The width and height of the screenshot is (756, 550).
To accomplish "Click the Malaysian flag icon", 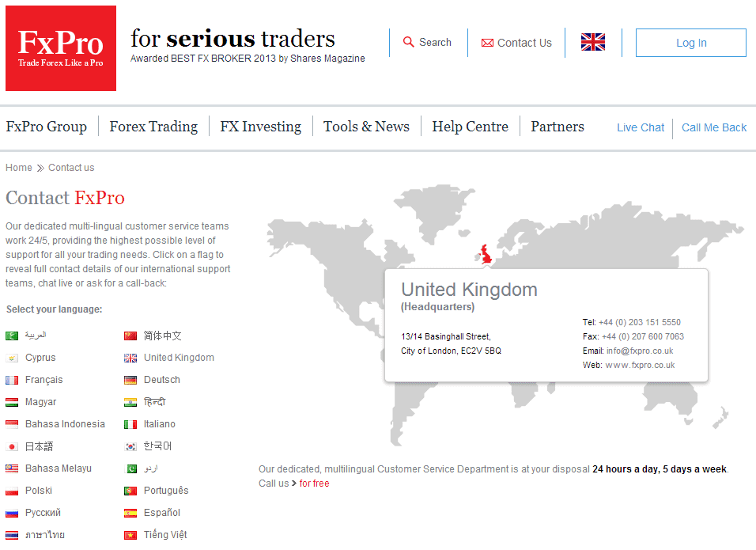I will [x=12, y=468].
